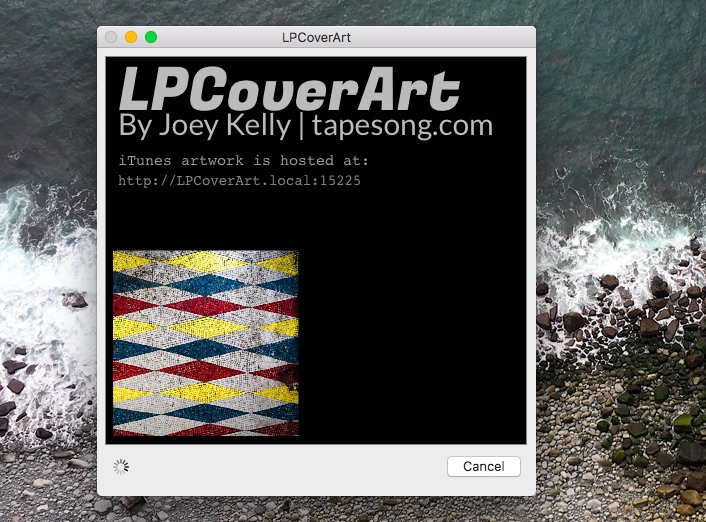Click the Cancel button
706x522 pixels.
(x=484, y=466)
